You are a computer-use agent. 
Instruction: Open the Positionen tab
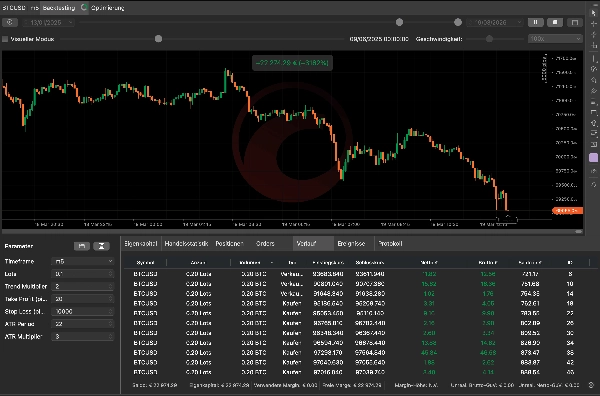click(229, 243)
